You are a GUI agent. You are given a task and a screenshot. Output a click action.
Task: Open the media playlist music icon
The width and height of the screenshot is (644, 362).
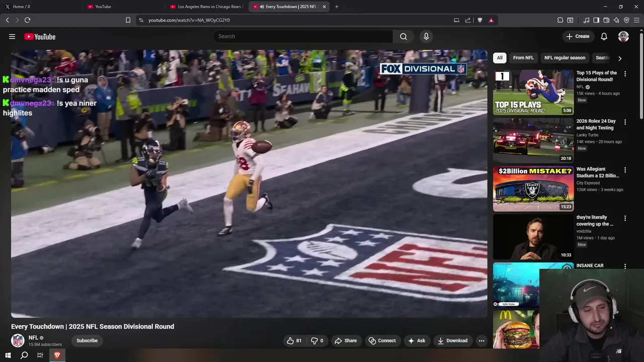(586, 20)
